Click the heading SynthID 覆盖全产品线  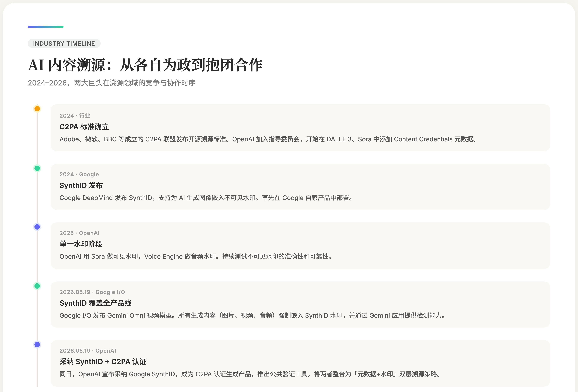[x=95, y=303]
